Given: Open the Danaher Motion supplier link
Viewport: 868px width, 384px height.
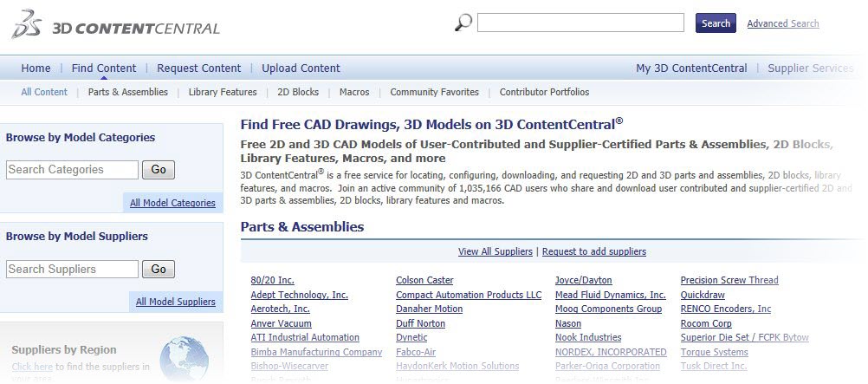Looking at the screenshot, I should [429, 309].
